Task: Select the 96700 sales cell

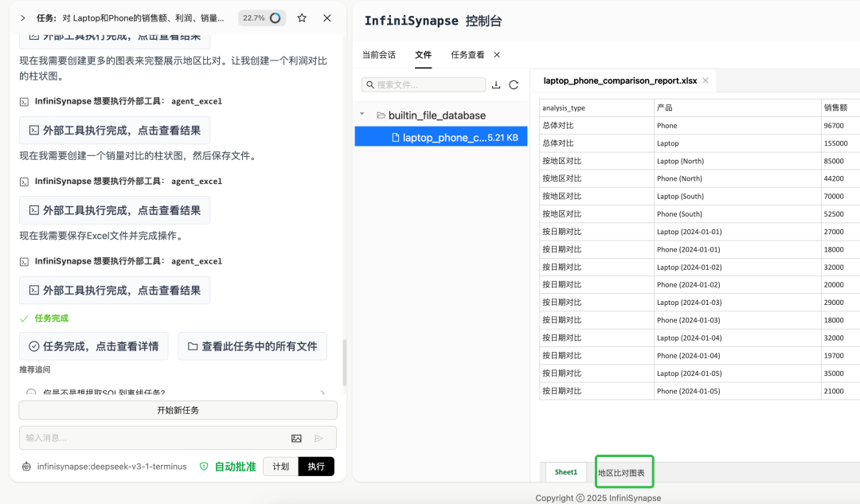Action: point(840,126)
